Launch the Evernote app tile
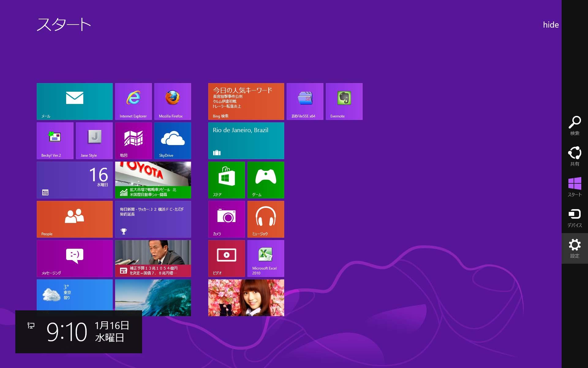The image size is (588, 368). (x=344, y=101)
